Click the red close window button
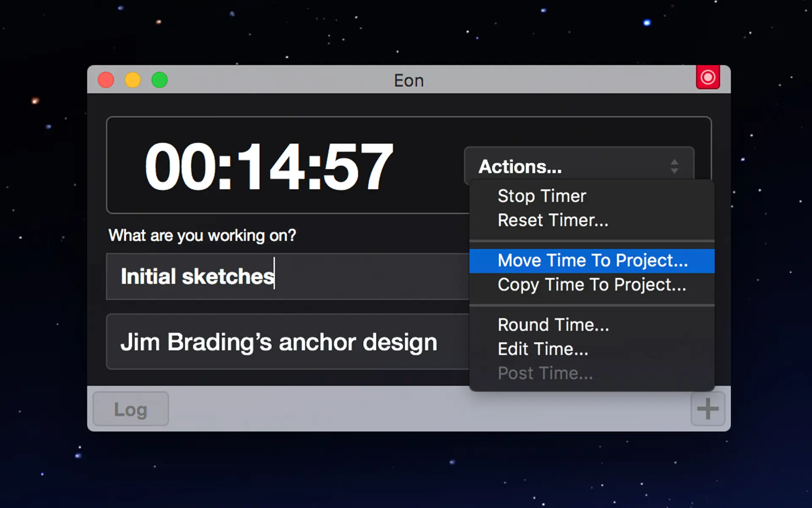The height and width of the screenshot is (508, 812). (x=106, y=80)
